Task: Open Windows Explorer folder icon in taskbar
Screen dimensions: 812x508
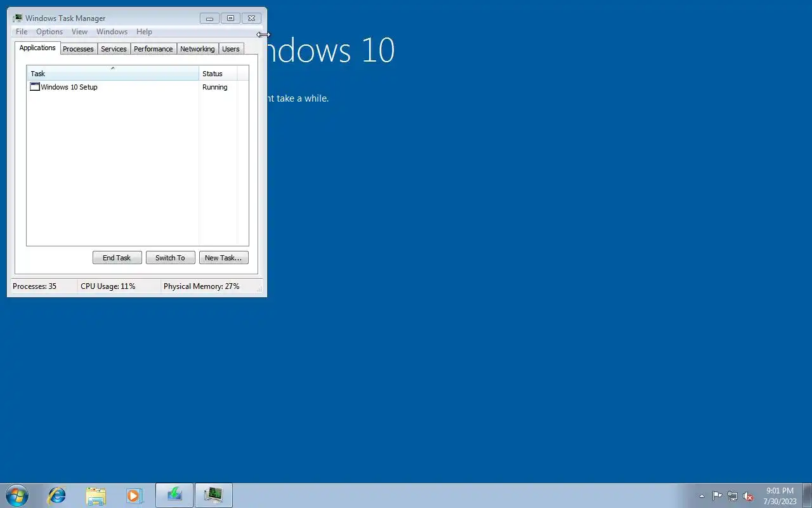Action: coord(96,495)
